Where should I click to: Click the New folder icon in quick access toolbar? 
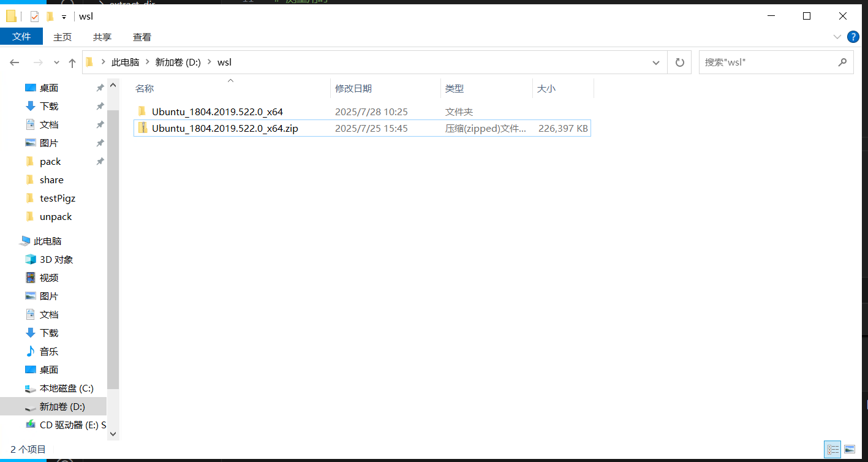pos(50,17)
